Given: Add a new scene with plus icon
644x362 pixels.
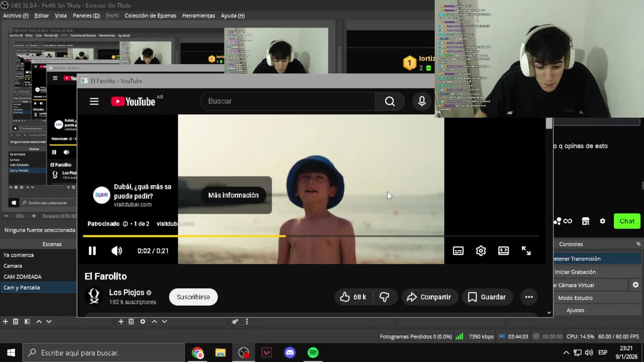Looking at the screenshot, I should click(x=5, y=321).
